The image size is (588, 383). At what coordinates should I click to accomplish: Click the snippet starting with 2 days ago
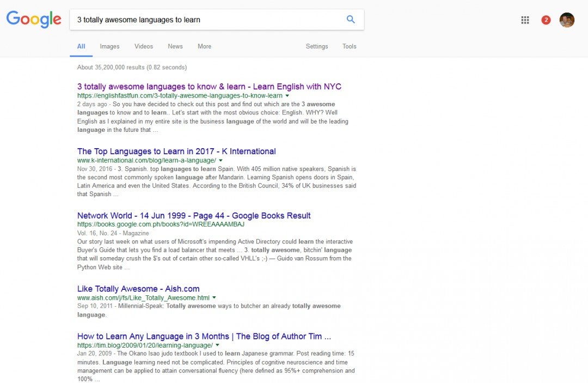pyautogui.click(x=213, y=117)
